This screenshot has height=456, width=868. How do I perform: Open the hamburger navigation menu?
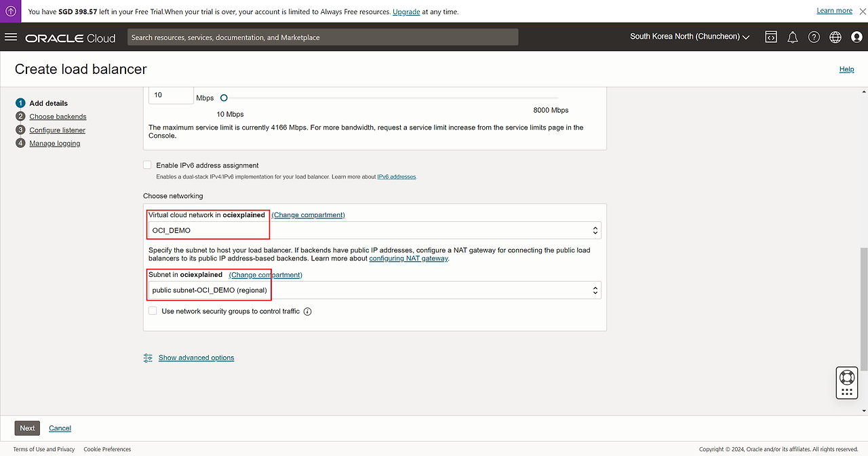(11, 37)
